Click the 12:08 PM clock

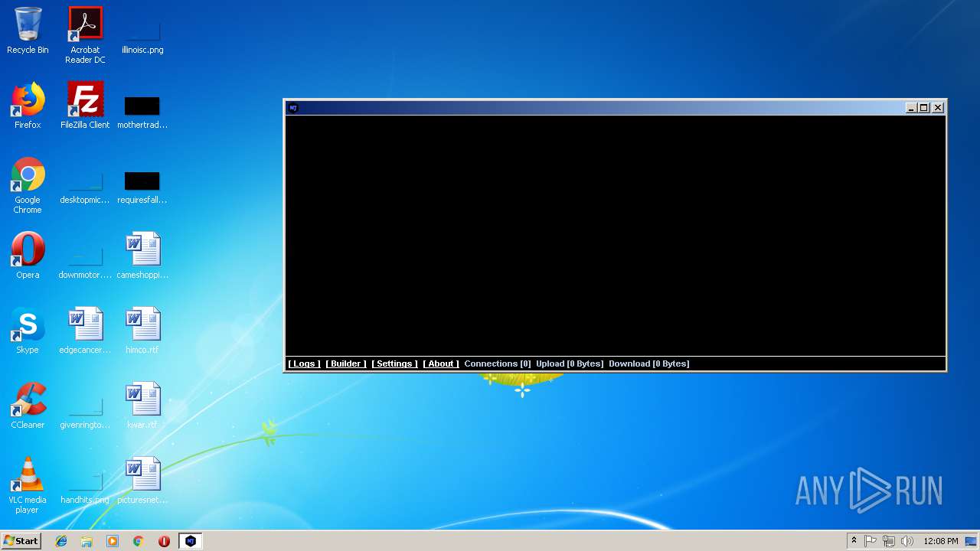941,541
